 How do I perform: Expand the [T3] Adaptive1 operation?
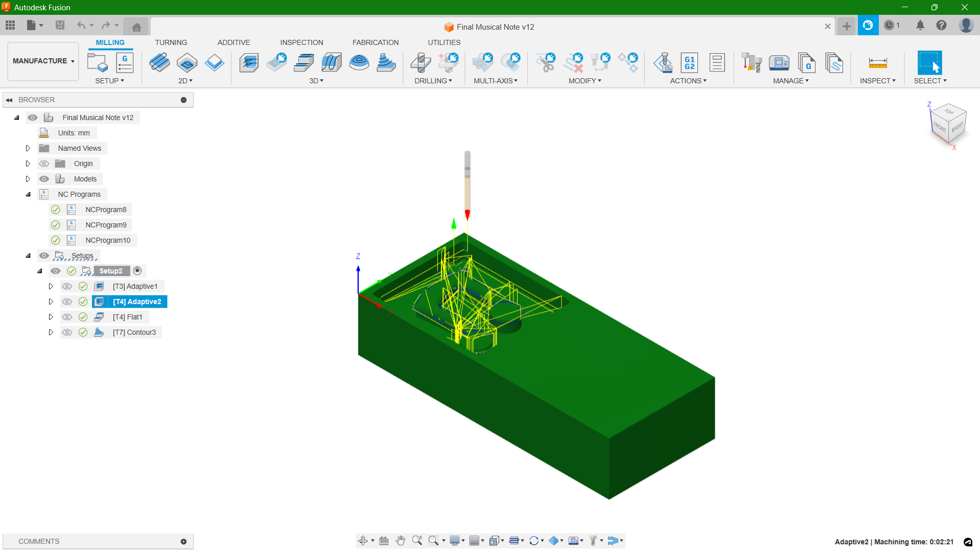(x=51, y=286)
